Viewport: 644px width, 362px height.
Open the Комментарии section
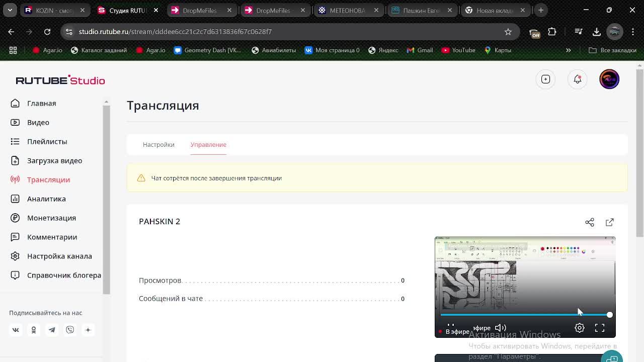click(x=44, y=237)
